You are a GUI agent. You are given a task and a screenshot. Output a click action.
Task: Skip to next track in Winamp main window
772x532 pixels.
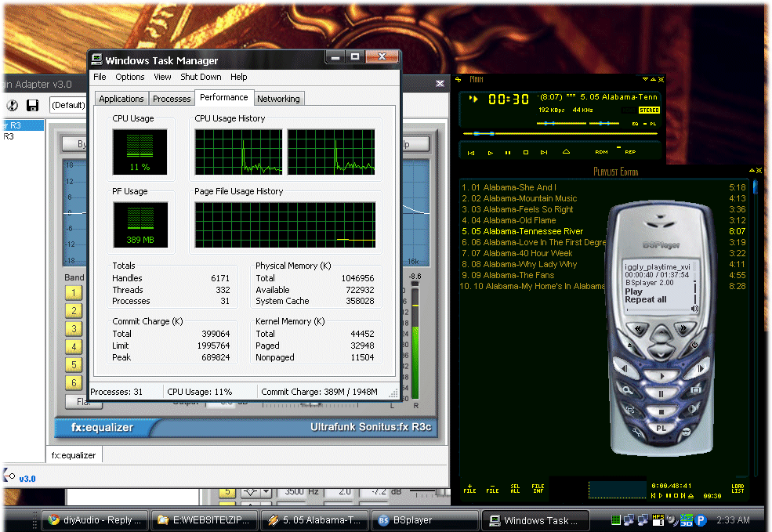[544, 153]
